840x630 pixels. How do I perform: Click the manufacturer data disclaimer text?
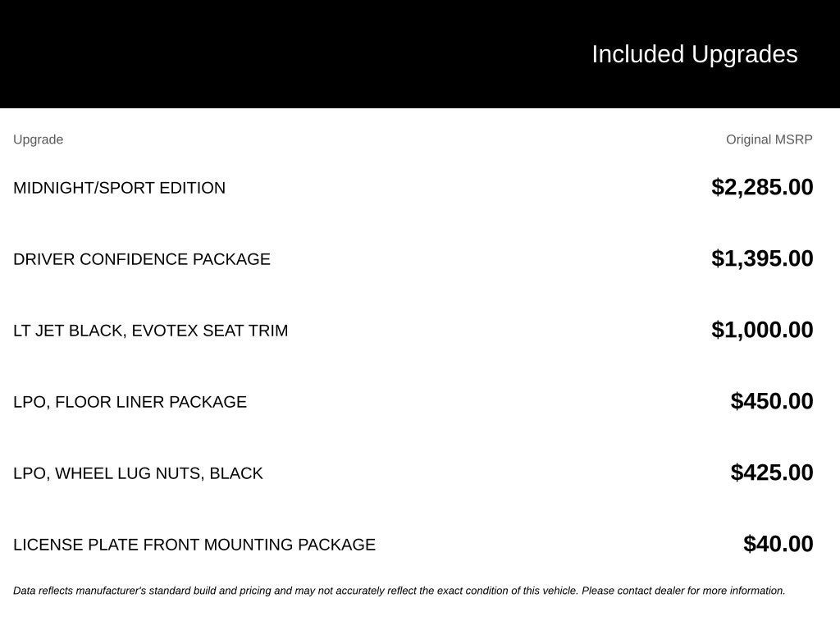399,591
